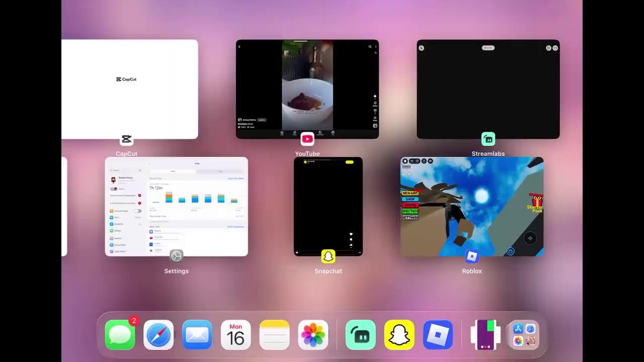Image resolution: width=644 pixels, height=362 pixels.
Task: Click the CapCut app badge under its card
Action: pos(126,139)
